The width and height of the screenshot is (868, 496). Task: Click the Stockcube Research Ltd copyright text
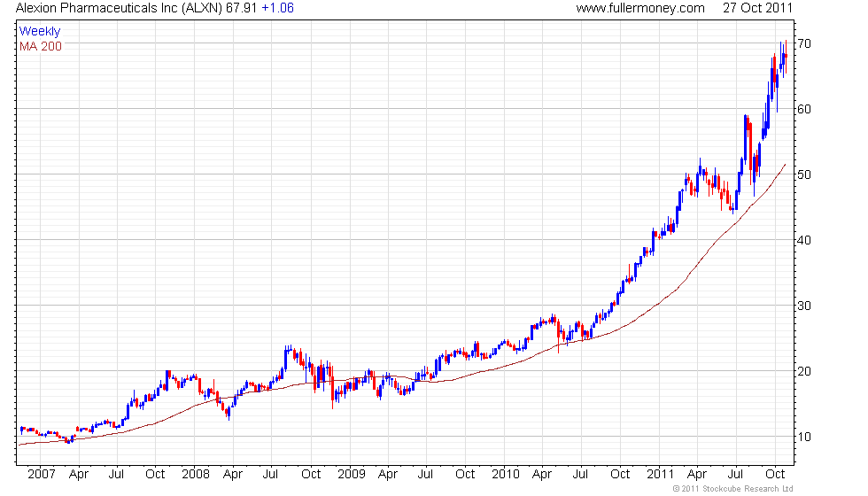[732, 489]
